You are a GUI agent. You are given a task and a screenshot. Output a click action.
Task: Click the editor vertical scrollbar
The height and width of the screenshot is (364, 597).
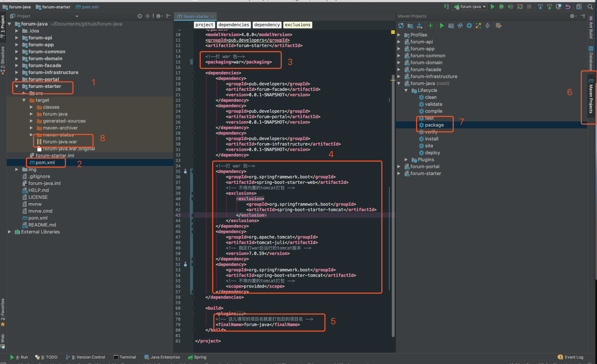pyautogui.click(x=393, y=206)
